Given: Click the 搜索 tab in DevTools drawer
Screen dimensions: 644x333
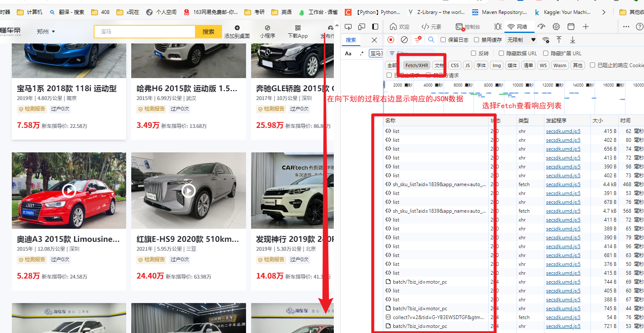Looking at the screenshot, I should (x=351, y=40).
